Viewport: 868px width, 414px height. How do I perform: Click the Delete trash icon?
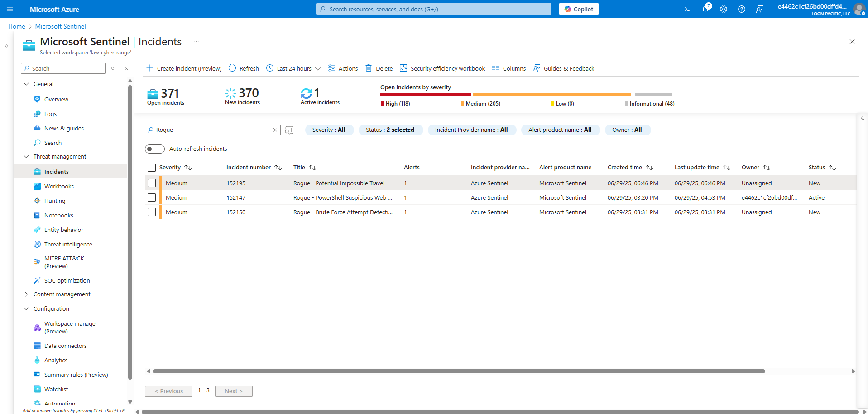[x=369, y=68]
